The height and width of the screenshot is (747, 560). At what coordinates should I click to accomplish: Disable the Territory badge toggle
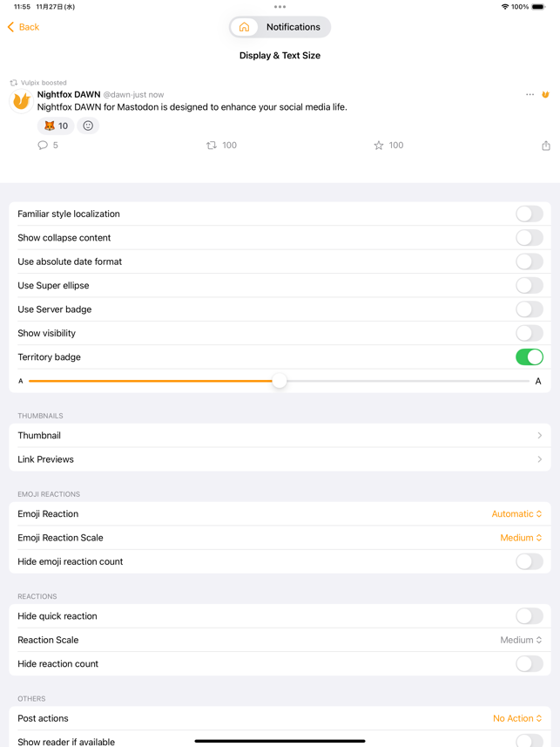(x=529, y=357)
